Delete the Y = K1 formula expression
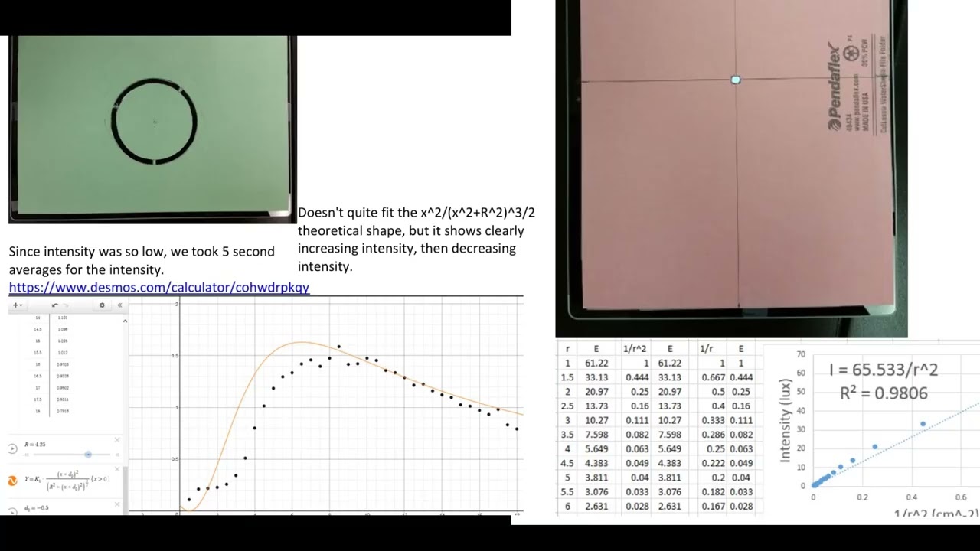The width and height of the screenshot is (980, 551). 117,469
